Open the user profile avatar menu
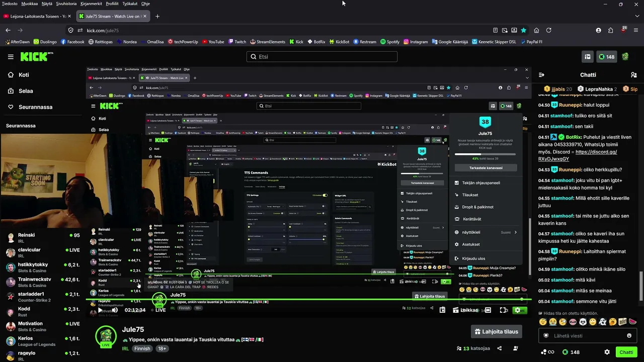Viewport: 644px width, 362px height. click(625, 57)
